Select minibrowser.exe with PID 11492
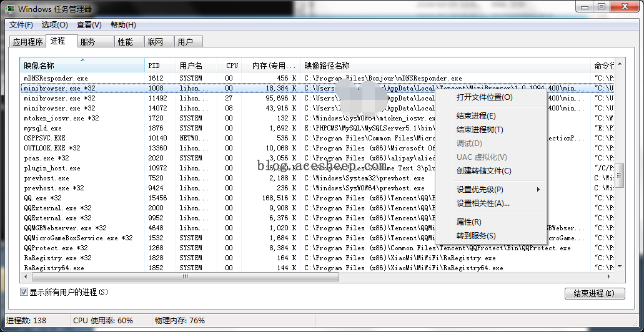 click(318, 98)
